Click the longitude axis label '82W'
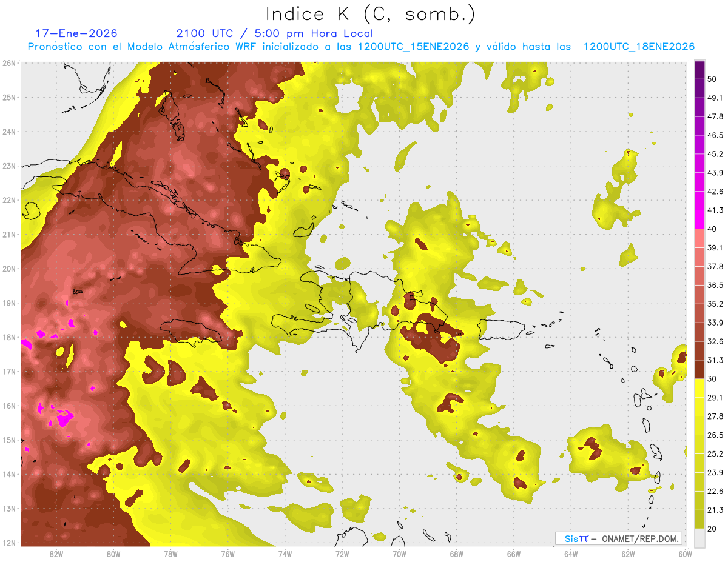This screenshot has width=728, height=562. click(x=56, y=554)
